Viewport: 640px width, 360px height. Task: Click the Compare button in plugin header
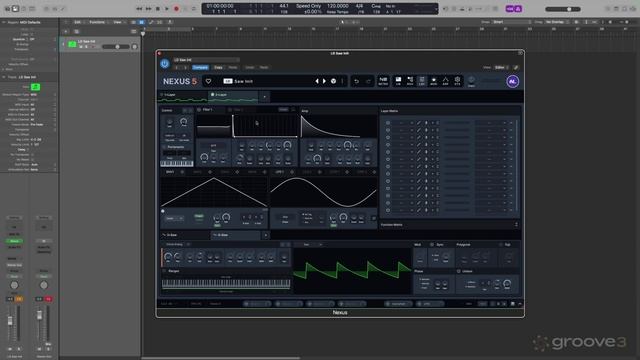pos(200,67)
